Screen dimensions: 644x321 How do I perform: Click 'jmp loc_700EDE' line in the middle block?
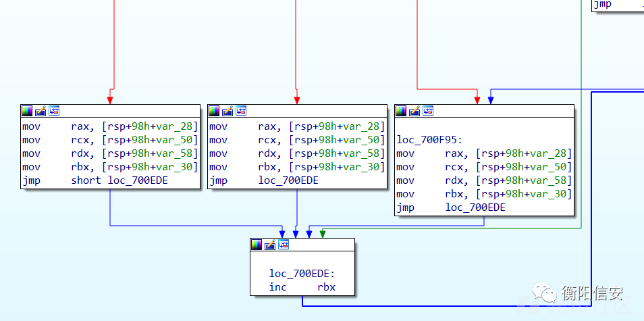pyautogui.click(x=264, y=180)
